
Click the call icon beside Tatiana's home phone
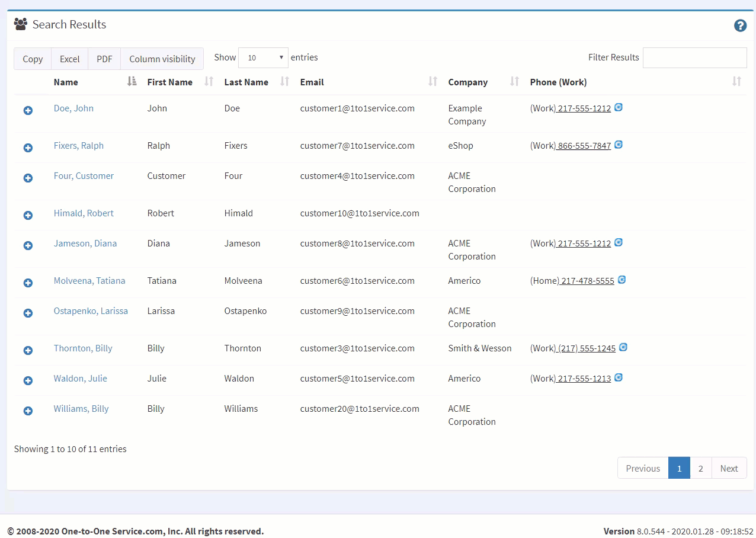[x=622, y=280]
